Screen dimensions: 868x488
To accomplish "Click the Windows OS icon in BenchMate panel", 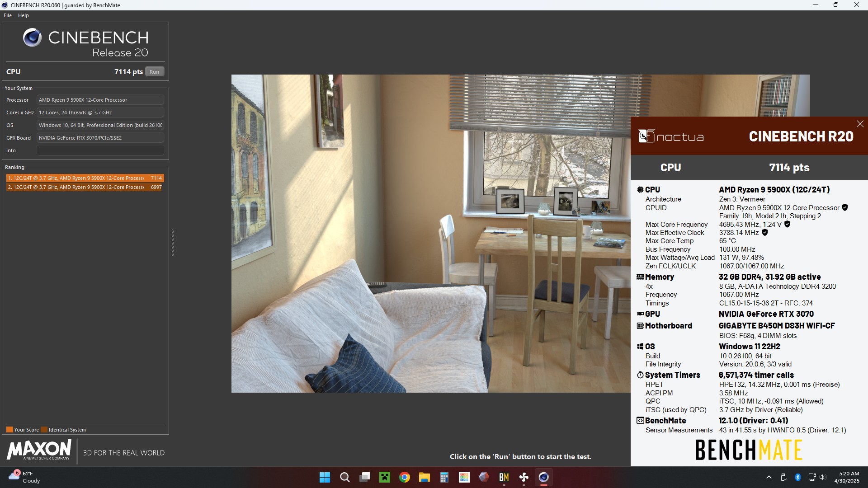I will click(x=640, y=347).
